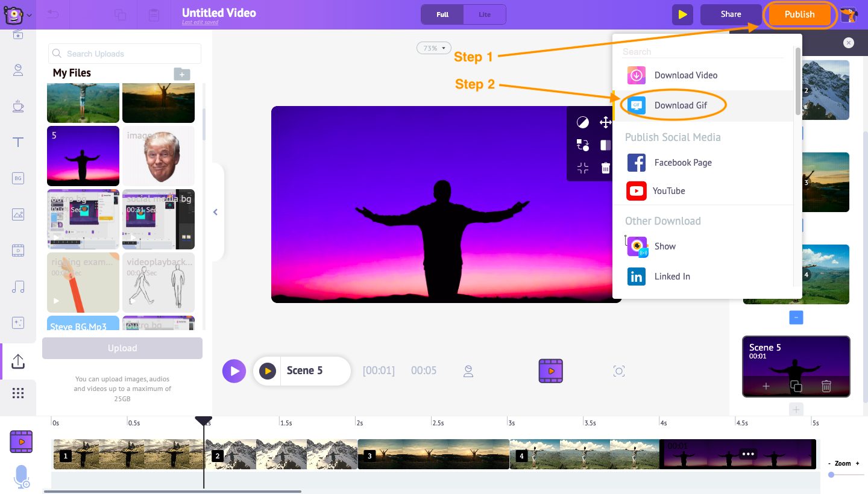Select the face cutout image thumbnail
868x494 pixels.
pyautogui.click(x=159, y=155)
